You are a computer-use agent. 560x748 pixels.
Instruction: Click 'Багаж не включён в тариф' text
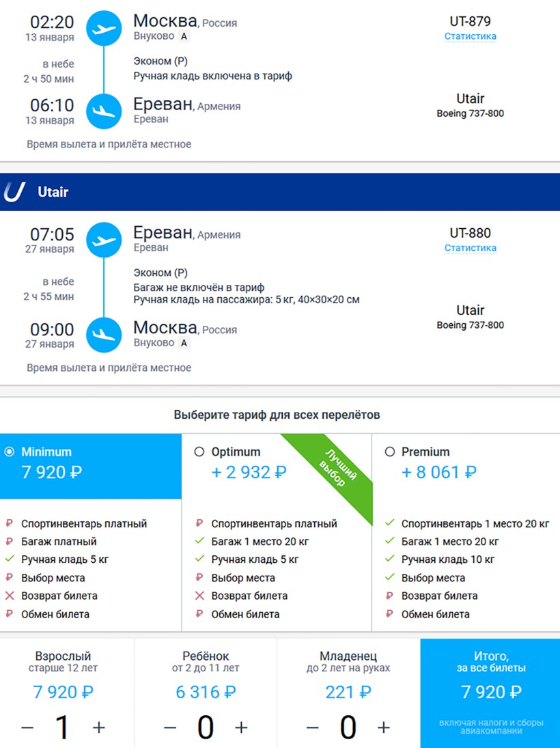point(199,288)
